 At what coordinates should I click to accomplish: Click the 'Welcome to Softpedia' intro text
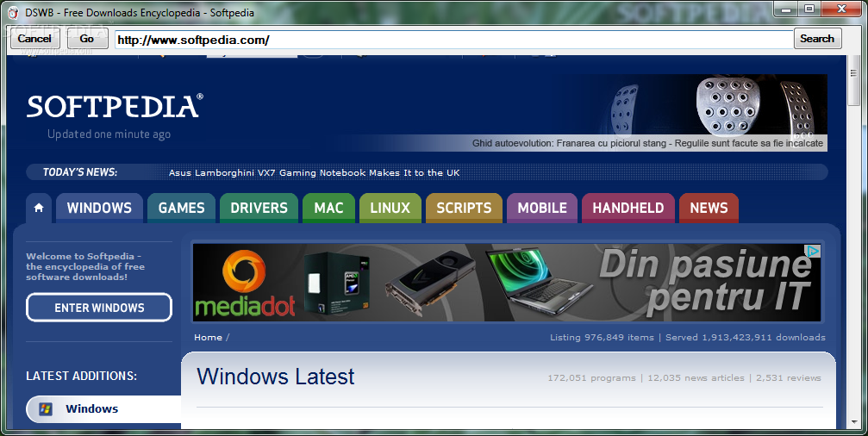coord(85,267)
